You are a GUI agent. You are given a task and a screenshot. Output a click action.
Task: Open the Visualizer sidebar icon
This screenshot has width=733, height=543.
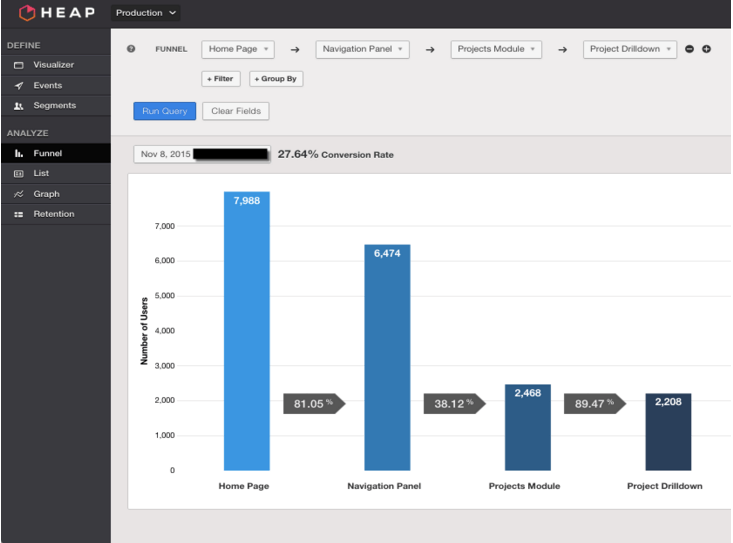18,65
